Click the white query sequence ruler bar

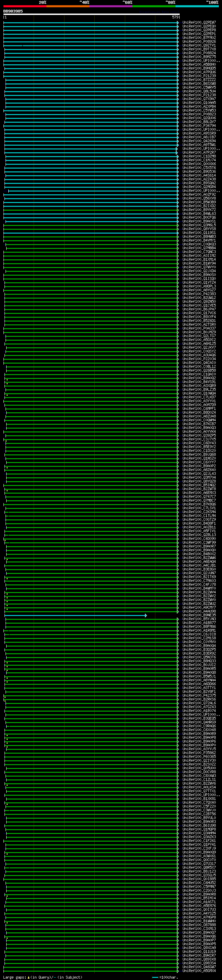click(x=92, y=14)
